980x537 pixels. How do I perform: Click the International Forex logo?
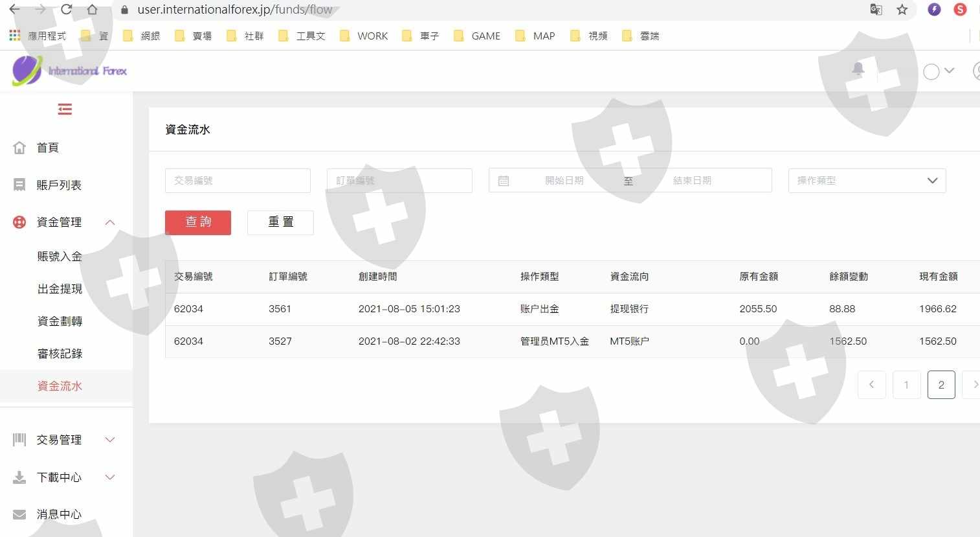(x=70, y=71)
